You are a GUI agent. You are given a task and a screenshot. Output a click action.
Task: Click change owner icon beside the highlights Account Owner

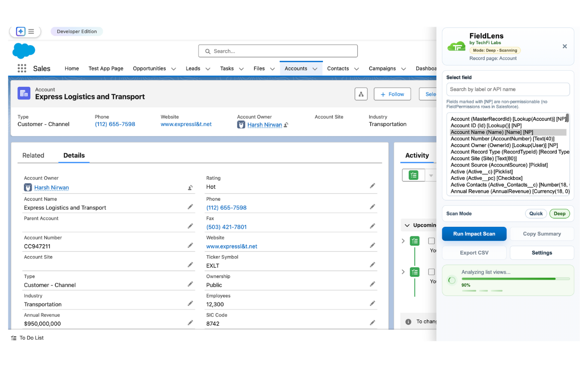pyautogui.click(x=286, y=125)
